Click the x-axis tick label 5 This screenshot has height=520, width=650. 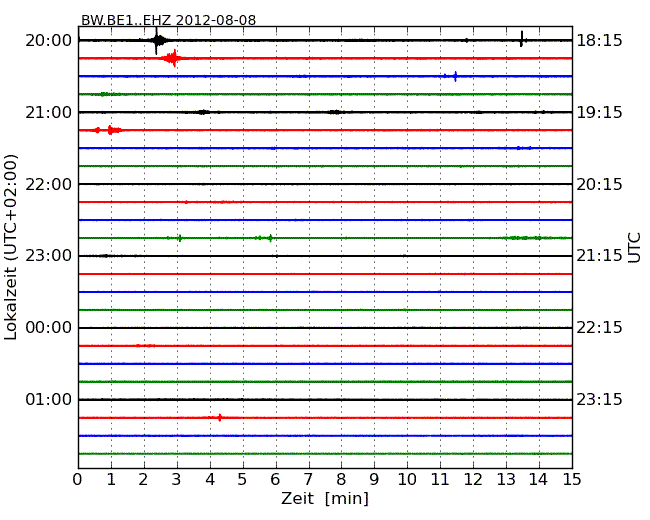[x=243, y=479]
